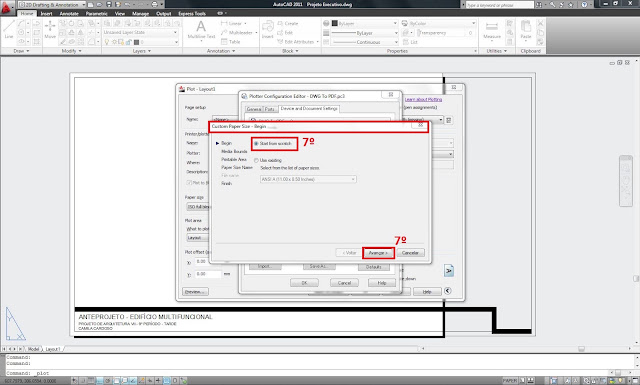Screen dimensions: 640x385
Task: Click the Help button in Plotter Configuration Editor
Action: [x=382, y=283]
